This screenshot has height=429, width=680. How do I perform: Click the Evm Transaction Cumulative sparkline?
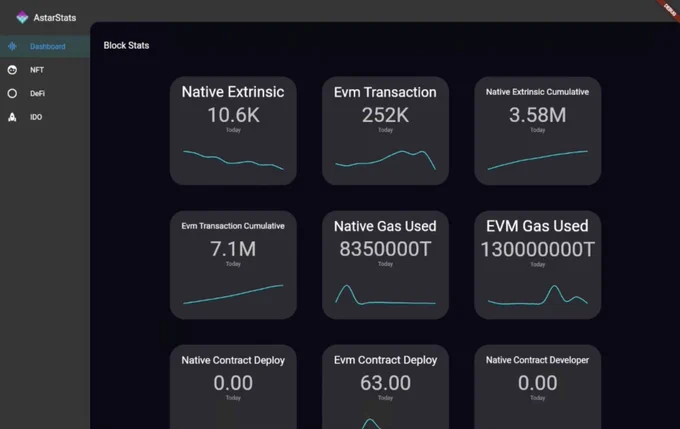[233, 294]
